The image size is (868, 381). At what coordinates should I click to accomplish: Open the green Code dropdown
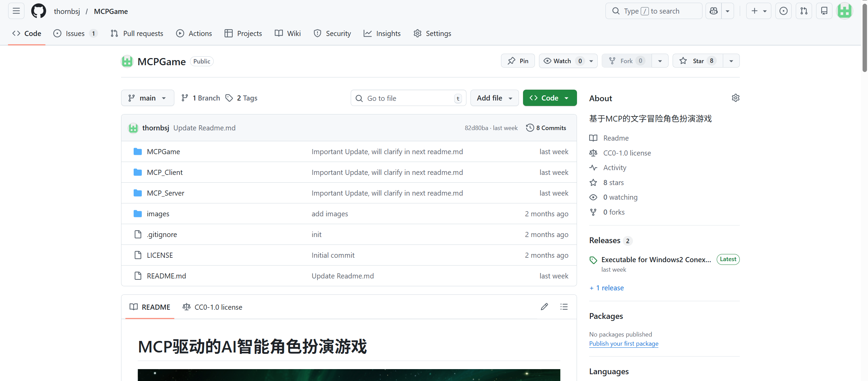pyautogui.click(x=549, y=98)
